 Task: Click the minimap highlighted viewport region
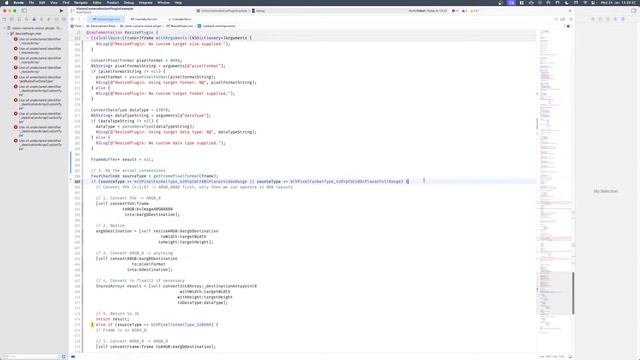coord(555,293)
